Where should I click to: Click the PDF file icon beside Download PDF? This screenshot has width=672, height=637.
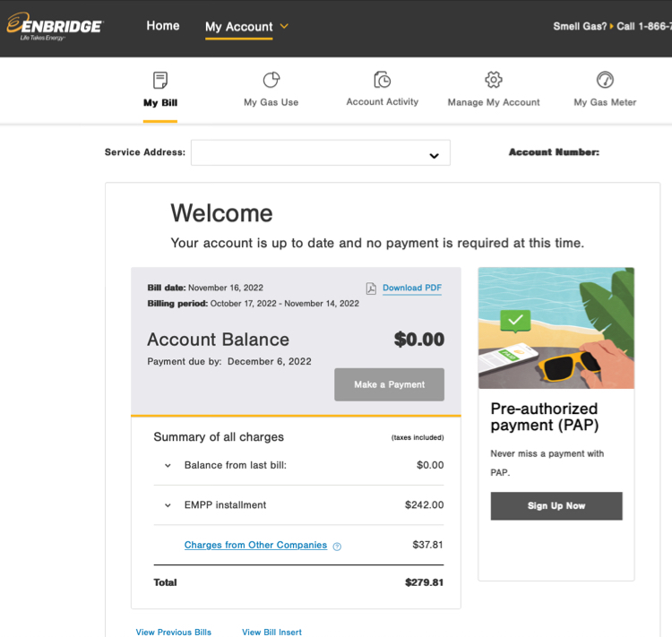(x=371, y=288)
